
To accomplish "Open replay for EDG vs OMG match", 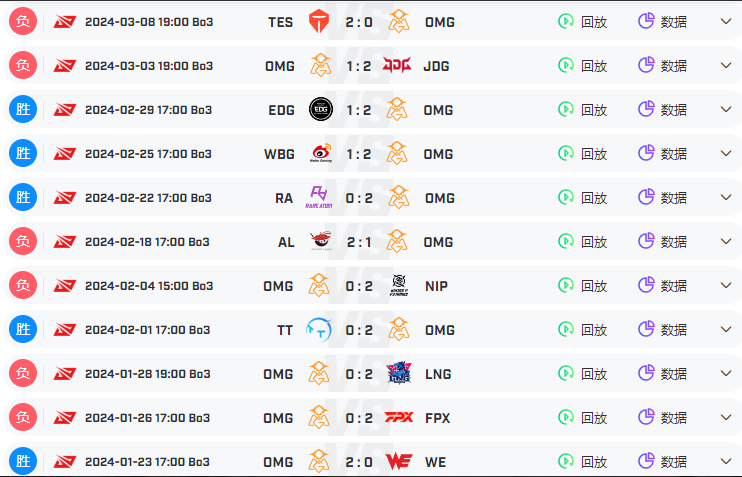I will 583,110.
